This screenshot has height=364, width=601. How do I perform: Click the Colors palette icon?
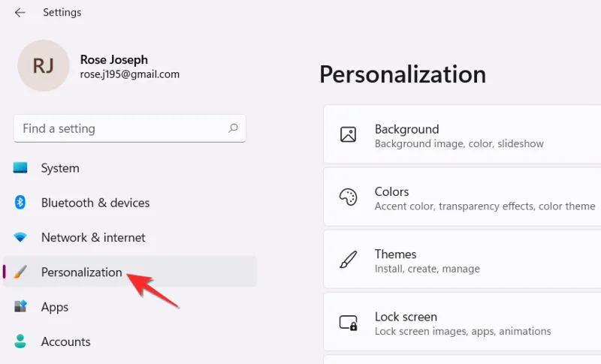348,197
